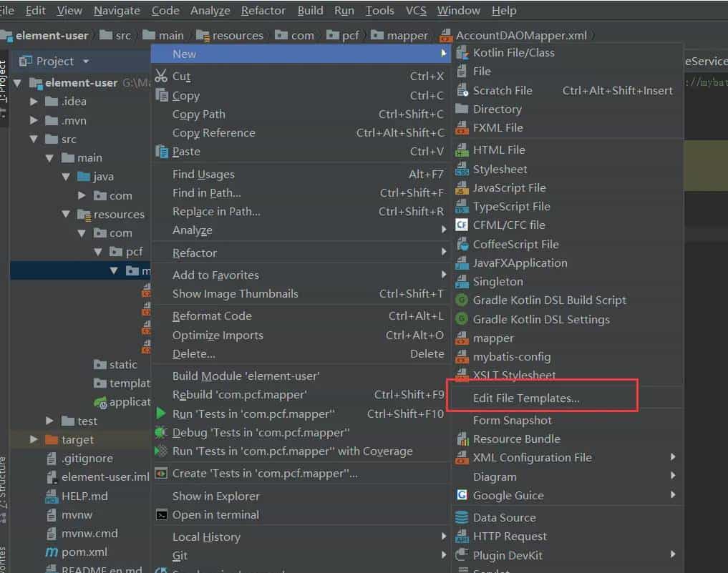Click the Data Source database icon

click(462, 518)
